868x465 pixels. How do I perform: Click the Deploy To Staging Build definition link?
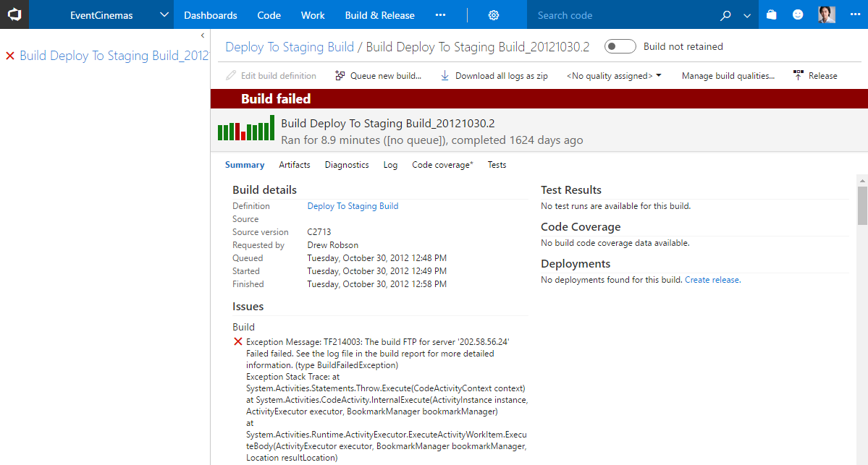tap(353, 206)
